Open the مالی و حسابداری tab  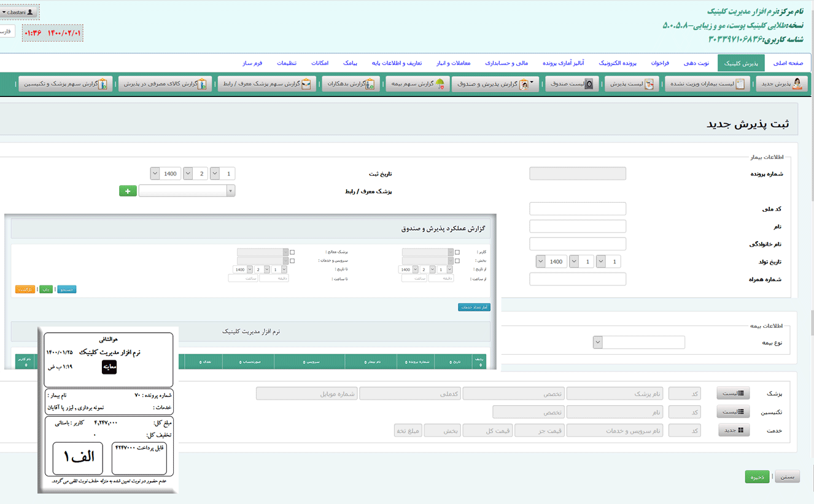pyautogui.click(x=506, y=63)
